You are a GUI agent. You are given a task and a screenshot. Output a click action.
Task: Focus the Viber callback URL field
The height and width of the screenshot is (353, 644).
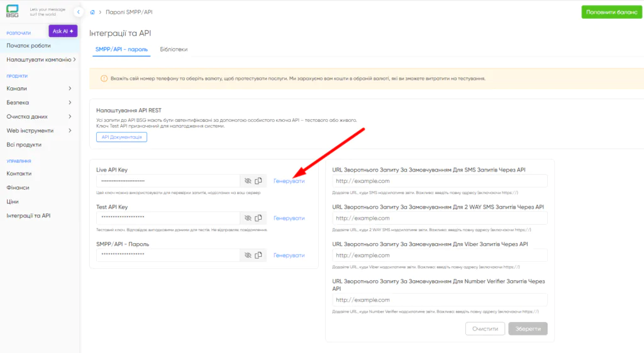coord(440,255)
